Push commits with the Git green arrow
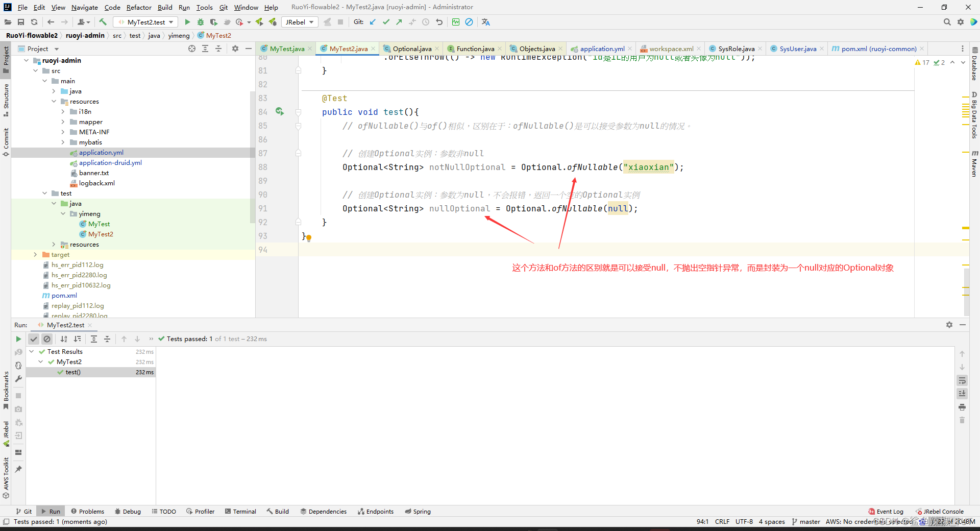 coord(399,22)
